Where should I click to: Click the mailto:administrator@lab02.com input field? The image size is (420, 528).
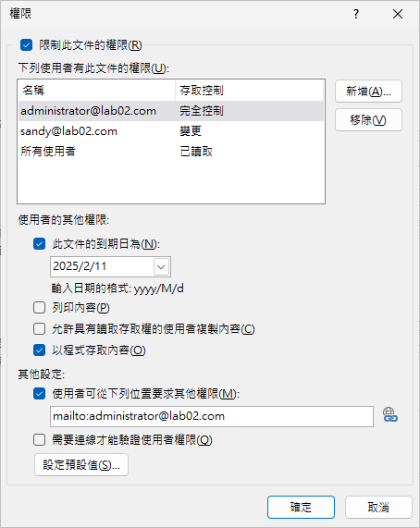(x=212, y=416)
